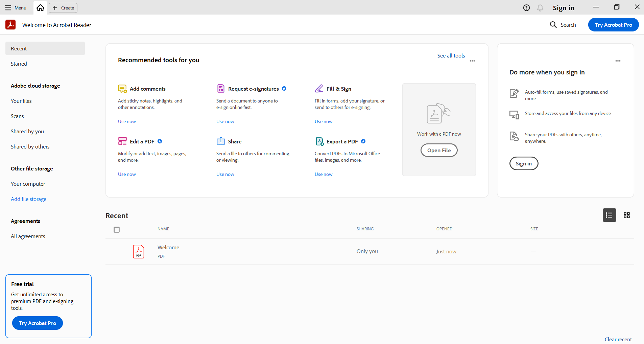Screen dimensions: 644x344
Task: Click Just now opened cell
Action: [446, 252]
